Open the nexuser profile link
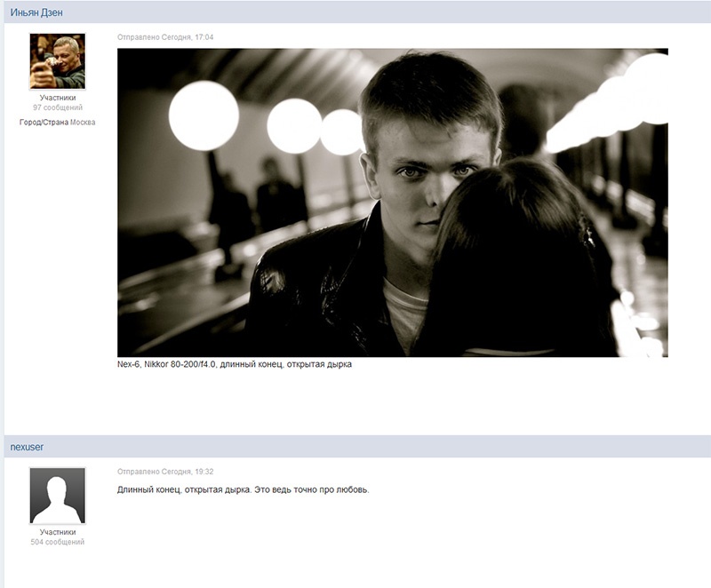This screenshot has height=588, width=711. pos(27,447)
